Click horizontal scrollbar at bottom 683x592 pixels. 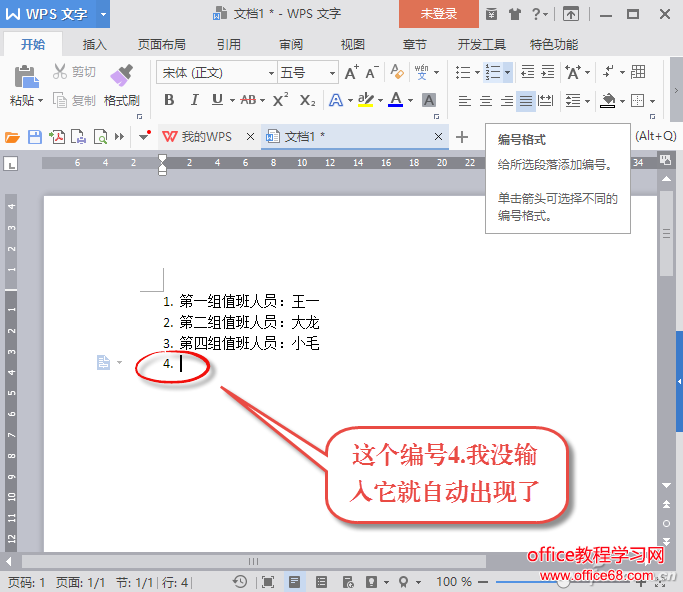pyautogui.click(x=254, y=561)
